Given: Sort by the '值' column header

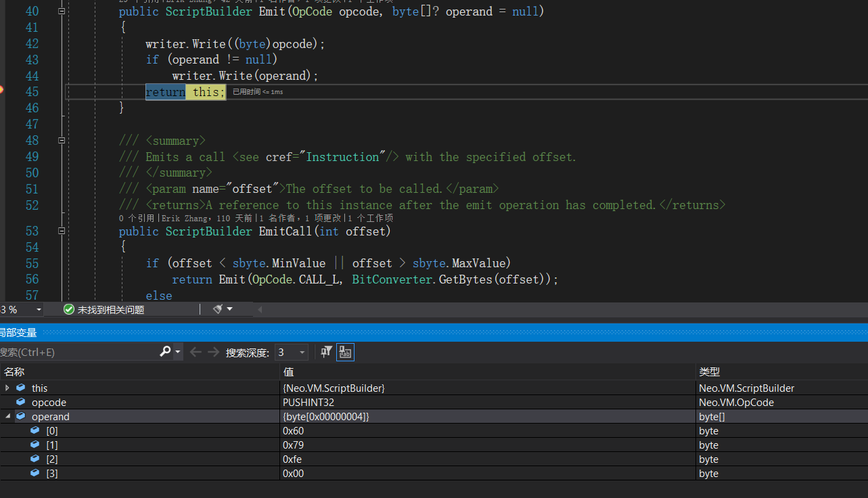Looking at the screenshot, I should [488, 371].
